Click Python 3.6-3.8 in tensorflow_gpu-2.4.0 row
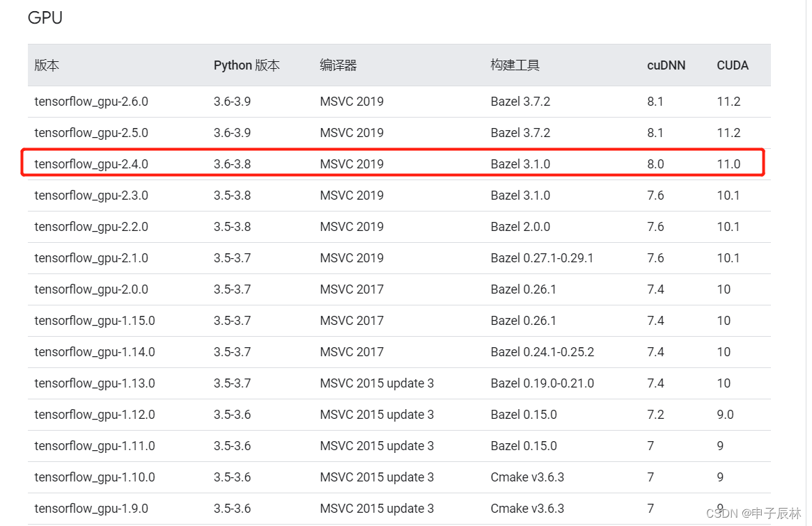This screenshot has height=526, width=812. (232, 164)
